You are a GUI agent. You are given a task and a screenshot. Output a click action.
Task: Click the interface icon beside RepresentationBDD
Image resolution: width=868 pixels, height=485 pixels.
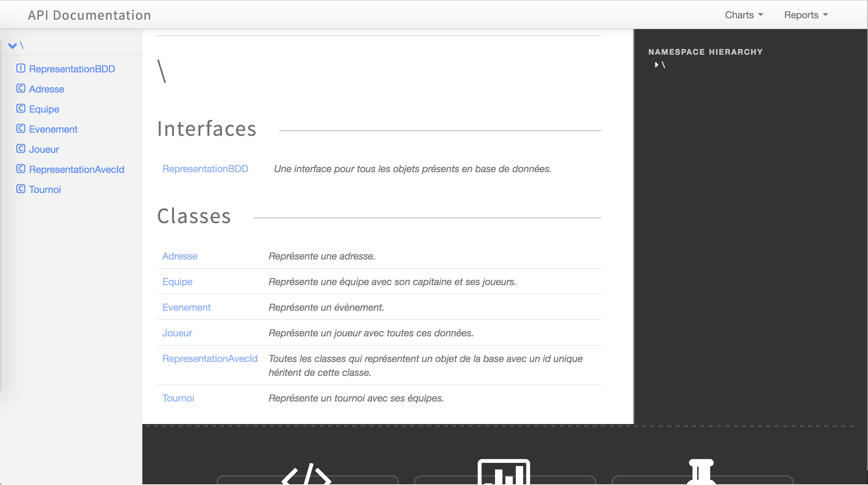coord(21,68)
